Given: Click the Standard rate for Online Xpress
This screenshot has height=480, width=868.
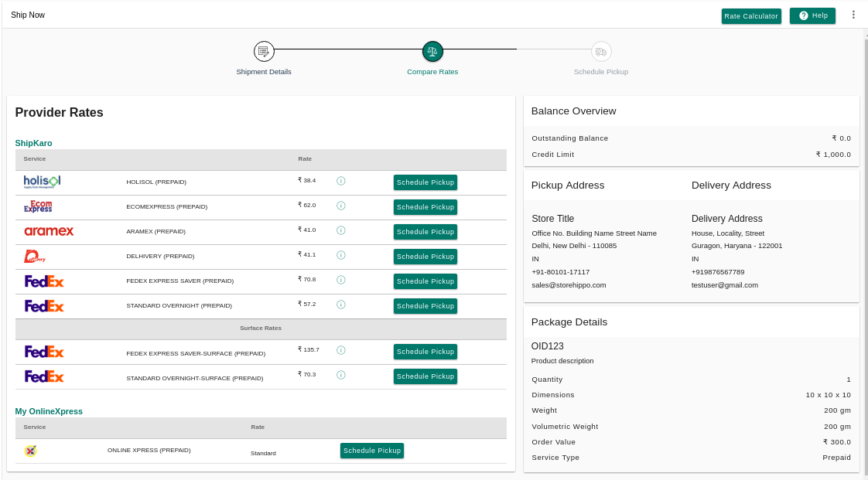Looking at the screenshot, I should [263, 454].
